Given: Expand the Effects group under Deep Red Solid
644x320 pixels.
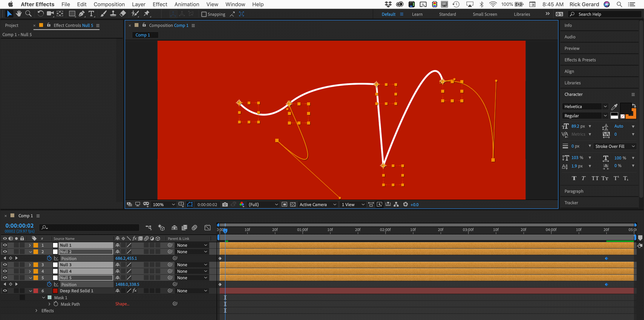Looking at the screenshot, I should pos(36,311).
